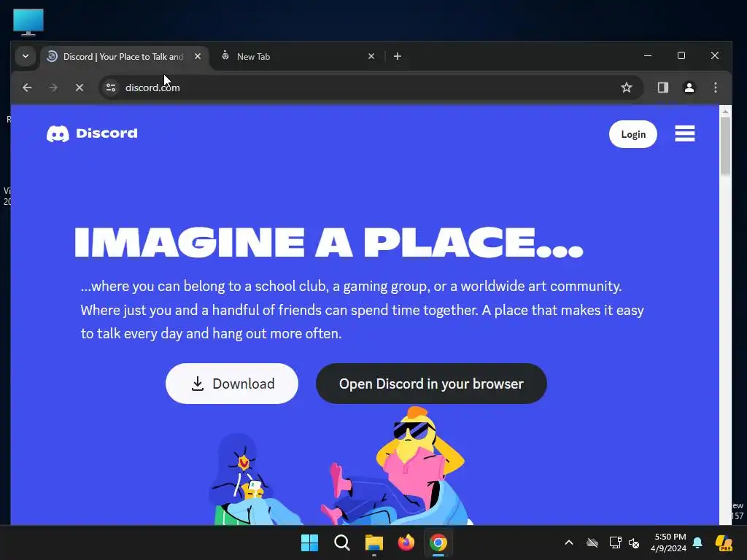This screenshot has width=747, height=560.
Task: Minimize the Chrome window
Action: pos(648,55)
